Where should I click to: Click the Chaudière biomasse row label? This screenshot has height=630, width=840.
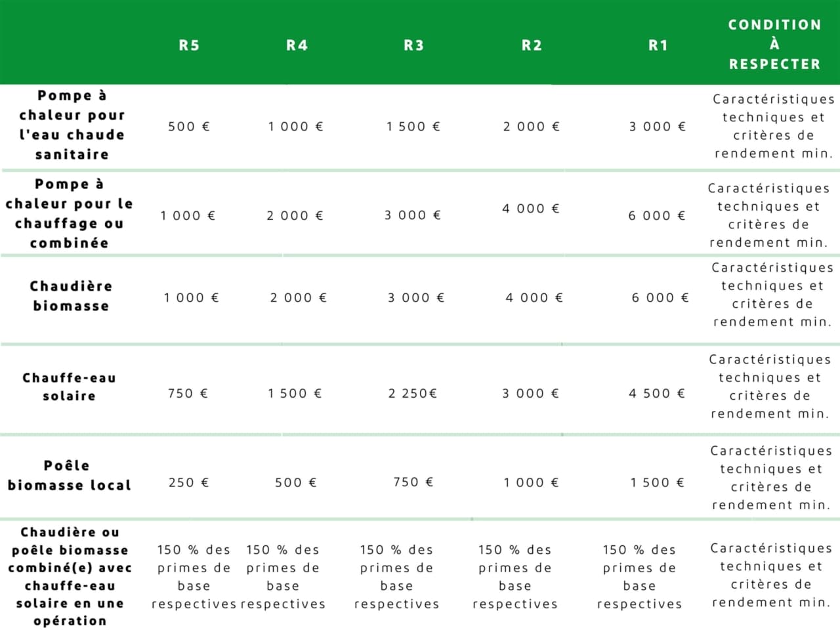(x=71, y=296)
